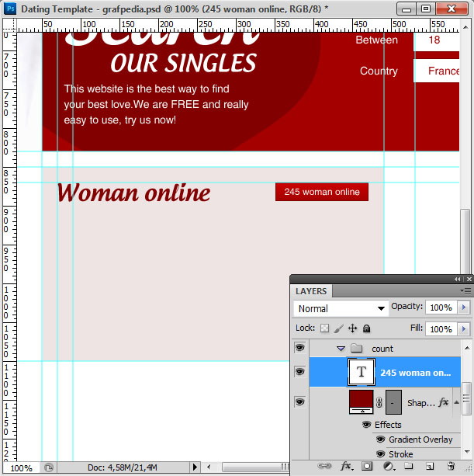This screenshot has height=476, width=474.
Task: Open the Normal blend mode dropdown
Action: pyautogui.click(x=341, y=308)
